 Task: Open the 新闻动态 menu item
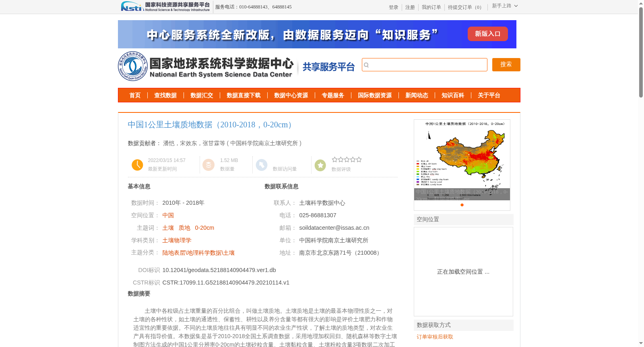[x=417, y=96]
